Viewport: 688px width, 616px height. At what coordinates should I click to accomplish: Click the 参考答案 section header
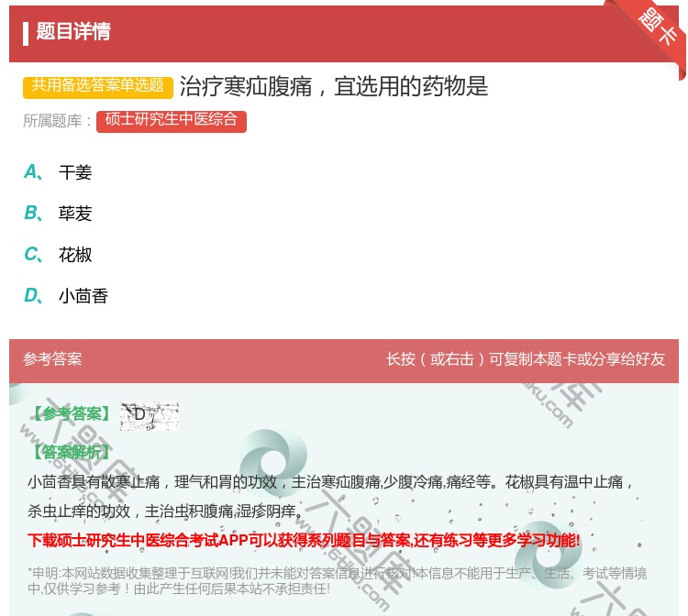pos(52,359)
